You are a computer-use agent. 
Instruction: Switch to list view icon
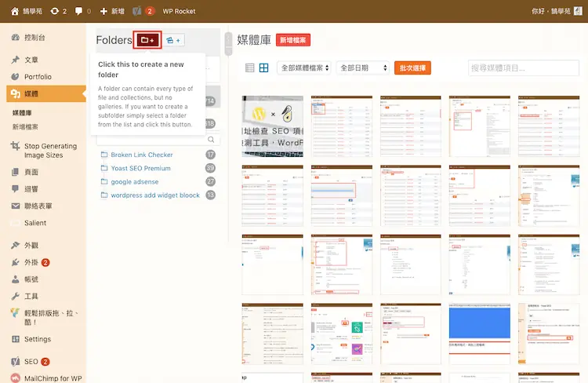pyautogui.click(x=250, y=68)
